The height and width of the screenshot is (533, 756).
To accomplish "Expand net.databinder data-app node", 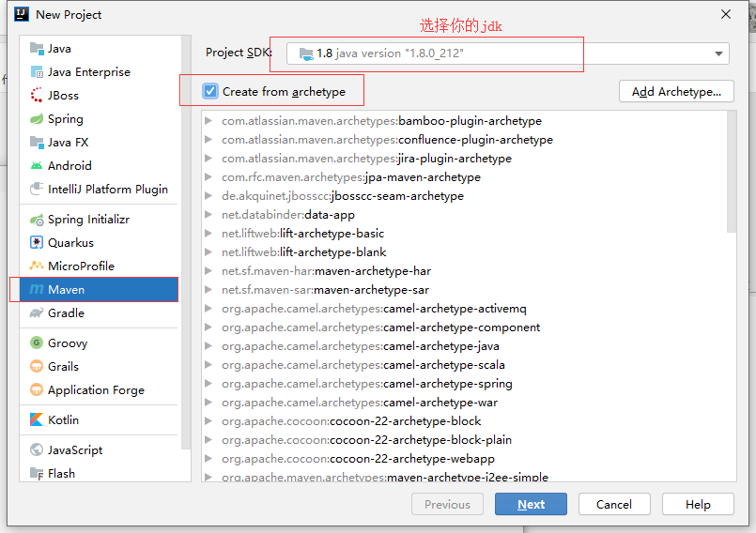I will pyautogui.click(x=208, y=215).
